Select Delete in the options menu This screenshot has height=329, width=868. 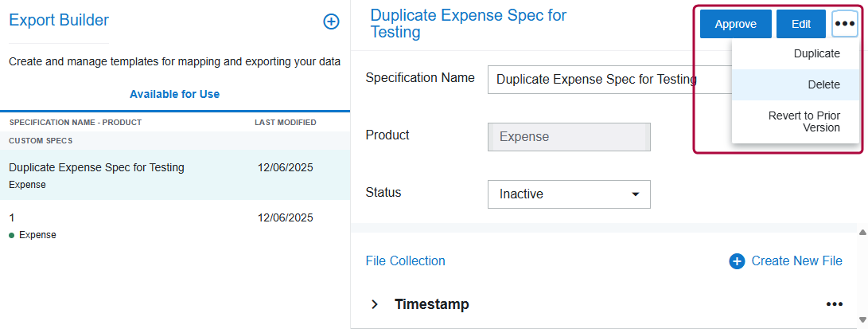click(x=823, y=84)
